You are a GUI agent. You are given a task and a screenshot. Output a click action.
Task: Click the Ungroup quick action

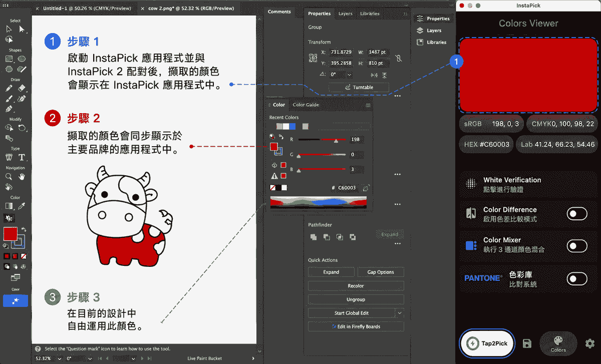pyautogui.click(x=356, y=299)
